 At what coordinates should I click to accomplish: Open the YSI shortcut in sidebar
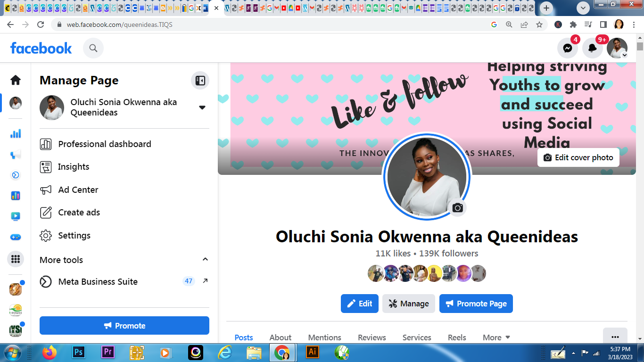tap(16, 330)
